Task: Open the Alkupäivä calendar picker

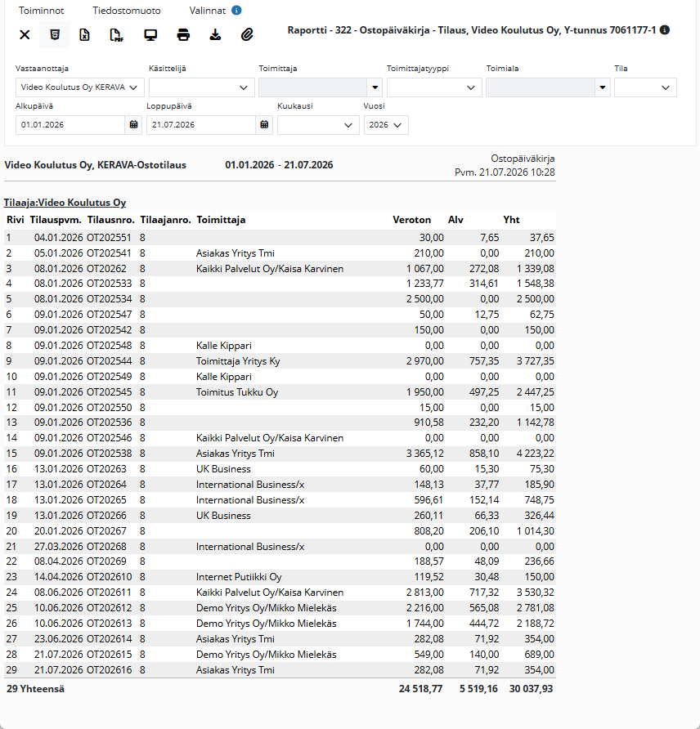Action: point(133,124)
